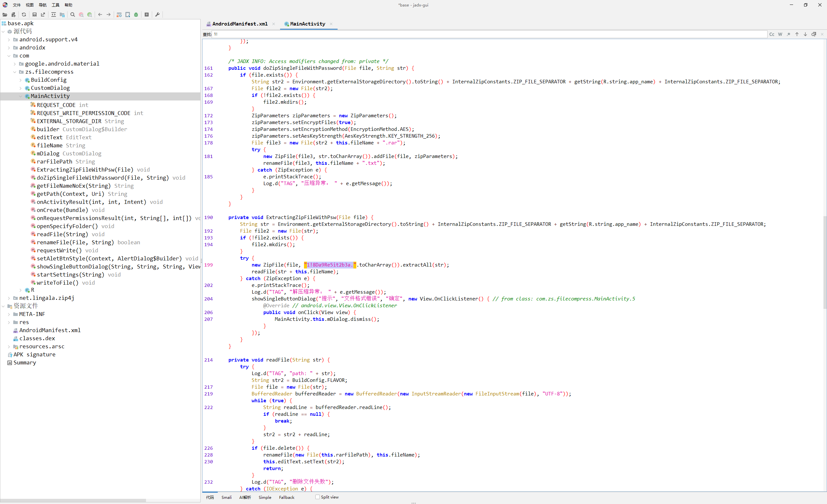The height and width of the screenshot is (504, 827).
Task: Open the 帮助 menu
Action: [x=68, y=5]
